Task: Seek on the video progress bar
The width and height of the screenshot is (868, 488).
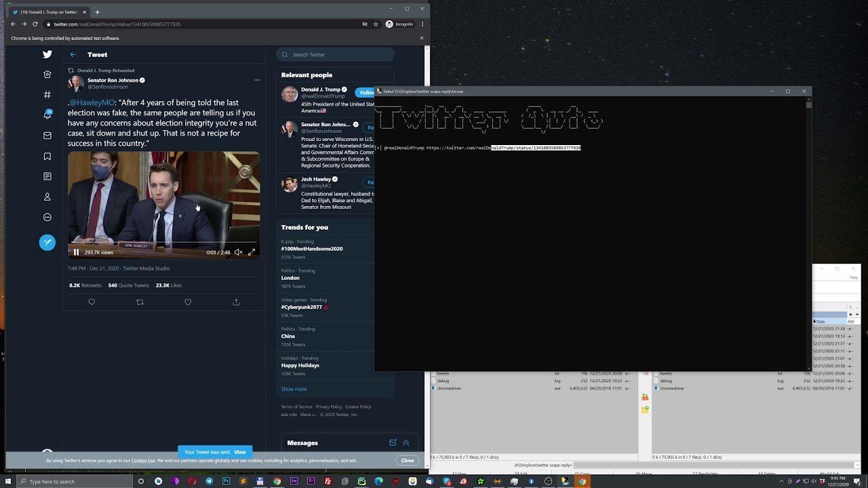Action: tap(163, 243)
